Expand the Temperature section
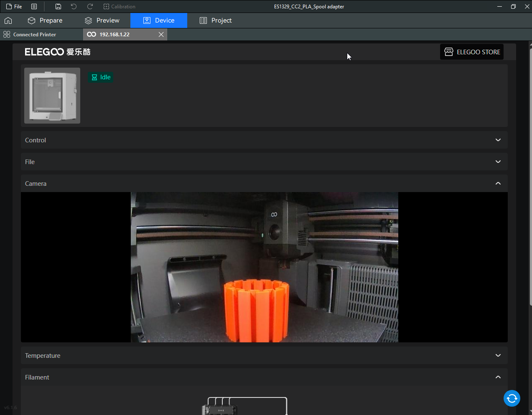This screenshot has width=532, height=415. pyautogui.click(x=498, y=355)
